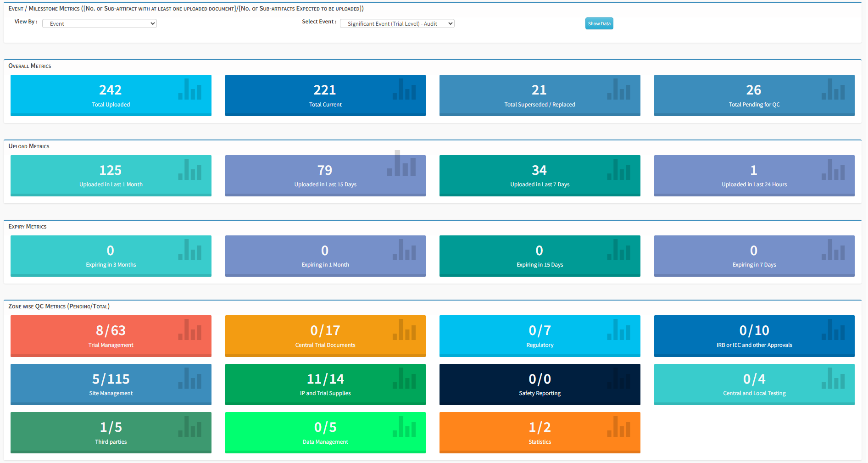The height and width of the screenshot is (463, 868).
Task: Click chart icon on Trial Management tile
Action: pos(189,330)
